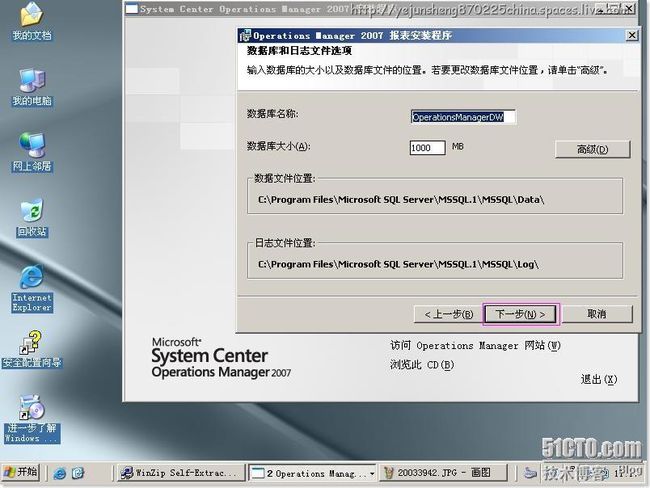Click Browse this CD link
Screen dimensions: 650x488
tap(422, 365)
